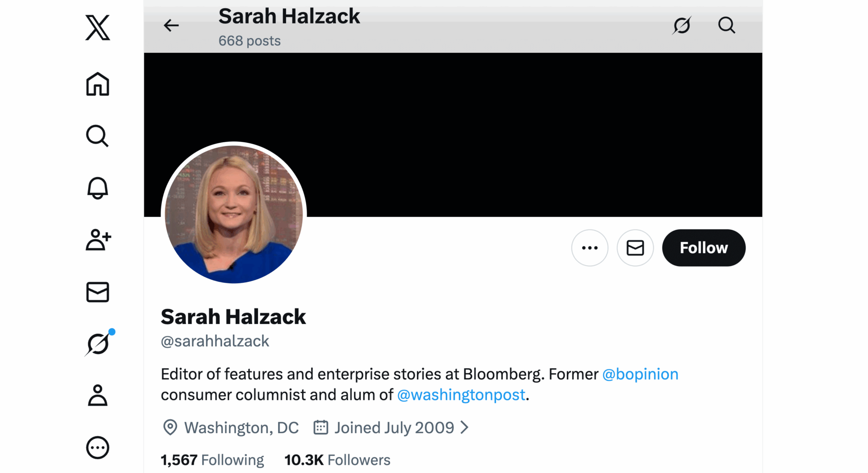Message Sarah Halzack via the envelope button
The width and height of the screenshot is (868, 473).
point(635,248)
